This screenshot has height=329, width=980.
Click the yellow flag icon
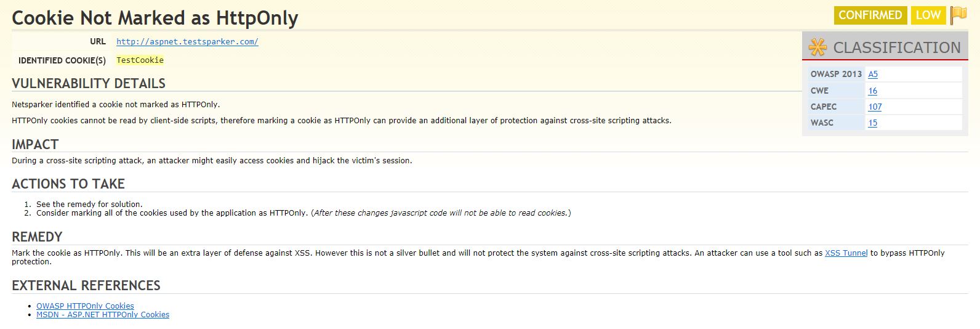[x=958, y=15]
